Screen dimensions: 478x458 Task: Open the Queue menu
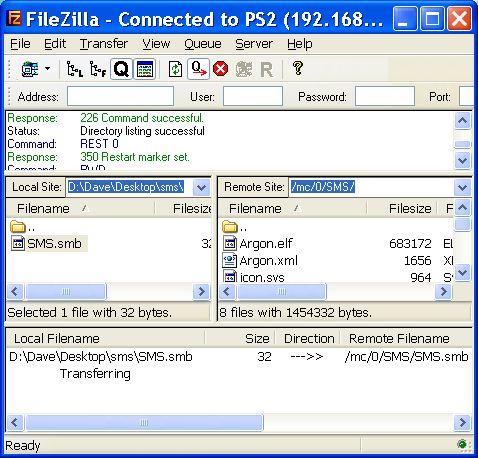pyautogui.click(x=203, y=44)
